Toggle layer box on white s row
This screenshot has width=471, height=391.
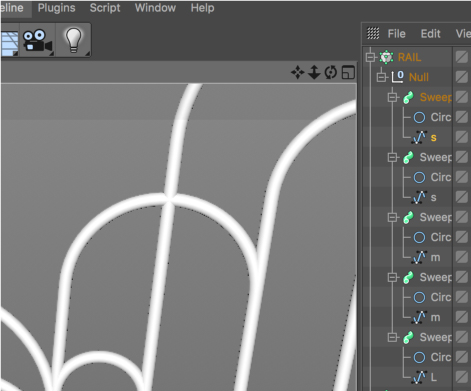coord(462,197)
